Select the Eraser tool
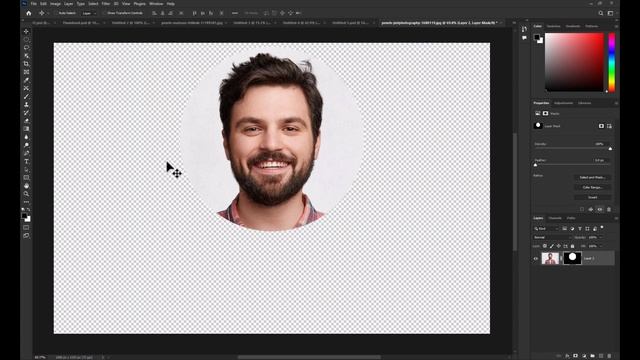Viewport: 640px width, 360px height. 27,121
